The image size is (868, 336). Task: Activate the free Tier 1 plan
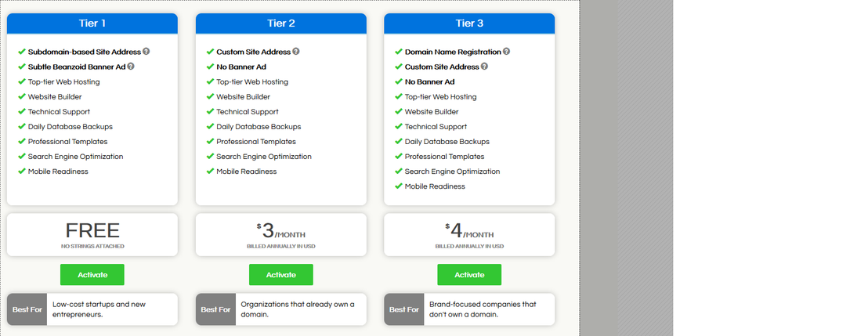tap(92, 275)
